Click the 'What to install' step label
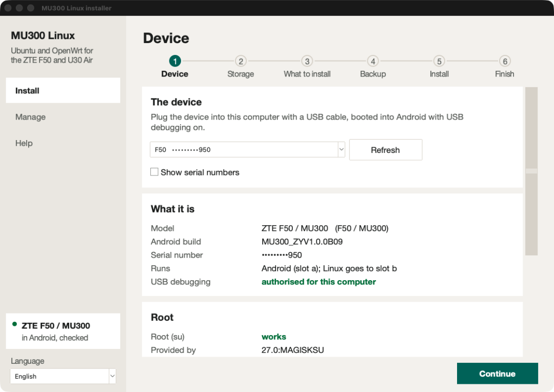Image resolution: width=554 pixels, height=392 pixels. pos(307,74)
